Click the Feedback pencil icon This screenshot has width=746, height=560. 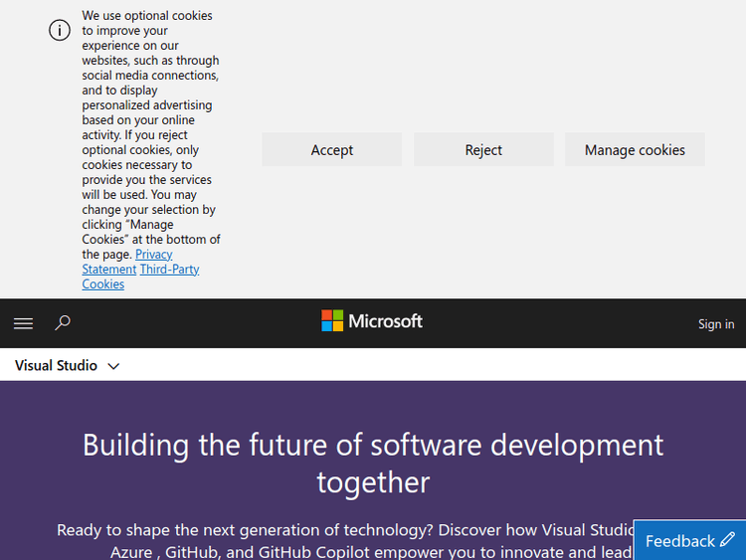click(727, 539)
